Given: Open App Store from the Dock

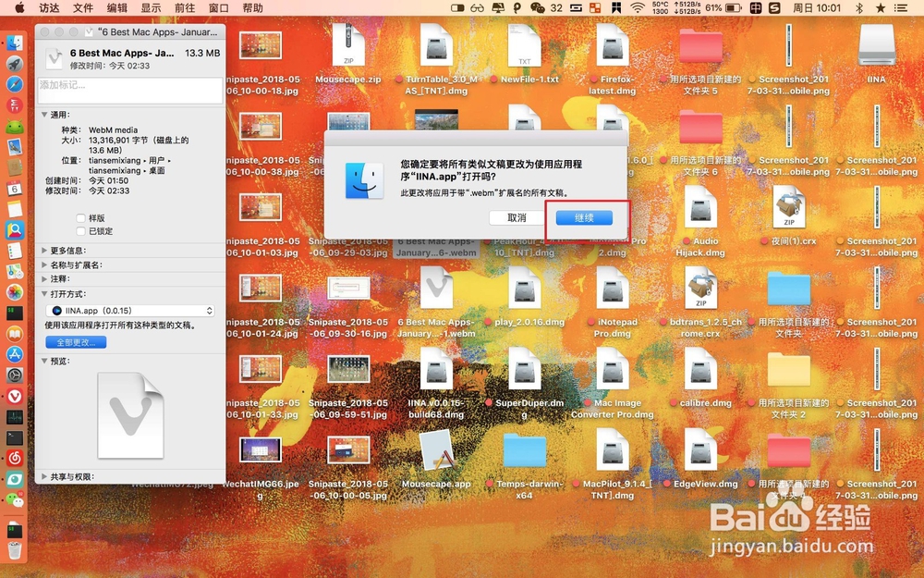Looking at the screenshot, I should [15, 354].
